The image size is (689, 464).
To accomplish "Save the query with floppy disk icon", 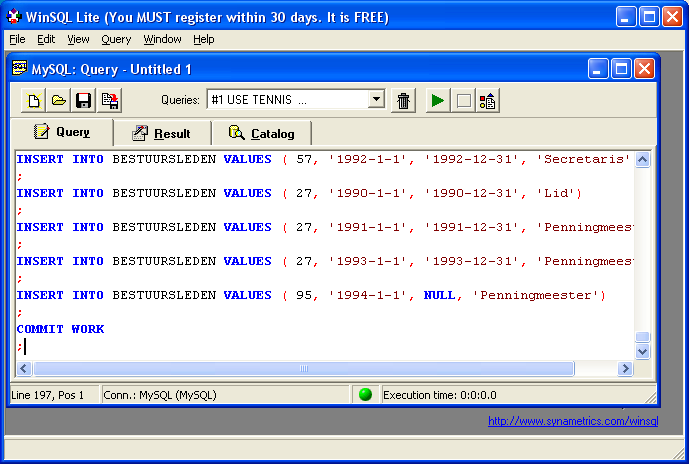I will [83, 101].
